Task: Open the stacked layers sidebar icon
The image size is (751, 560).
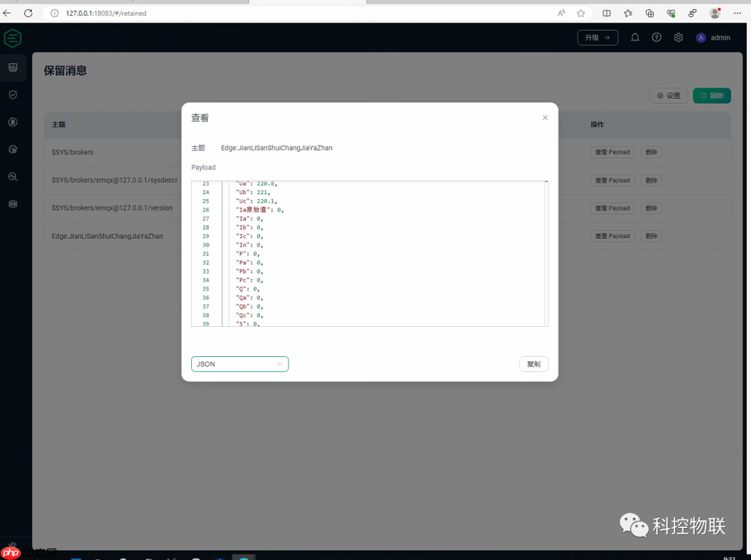Action: (13, 204)
